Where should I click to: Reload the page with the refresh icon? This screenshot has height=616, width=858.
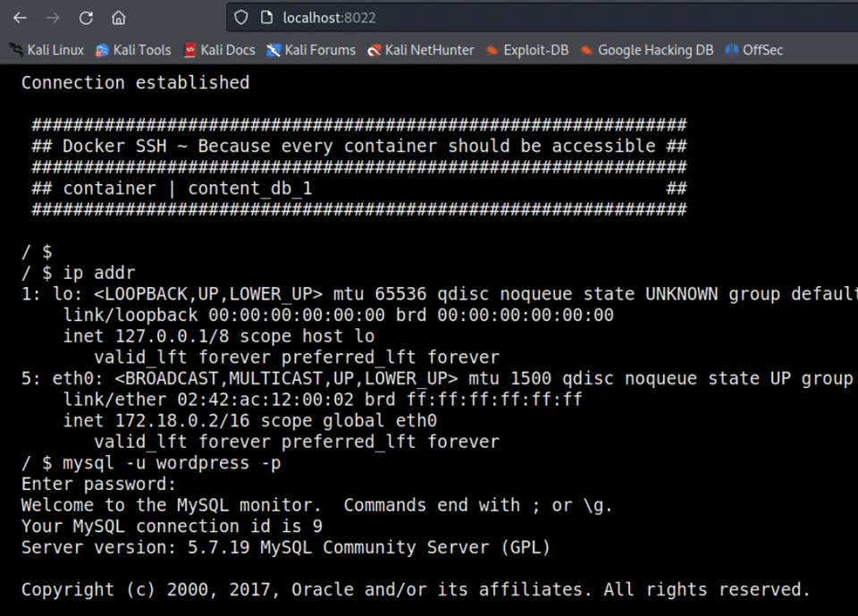(x=86, y=18)
